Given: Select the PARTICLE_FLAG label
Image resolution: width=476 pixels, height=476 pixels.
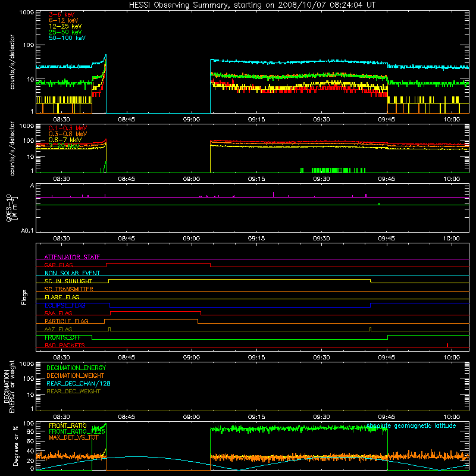Looking at the screenshot, I should pyautogui.click(x=67, y=321).
